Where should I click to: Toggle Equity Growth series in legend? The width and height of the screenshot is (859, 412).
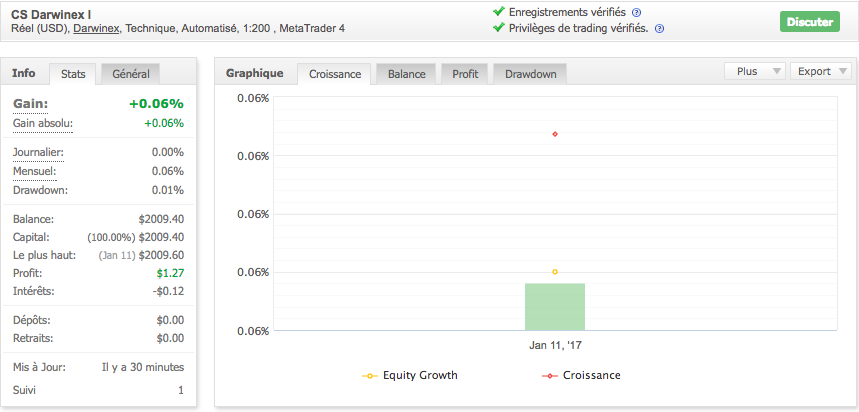411,376
